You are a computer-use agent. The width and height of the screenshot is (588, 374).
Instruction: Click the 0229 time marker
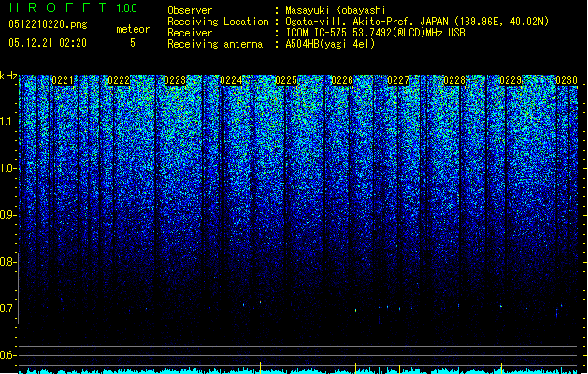pyautogui.click(x=510, y=80)
